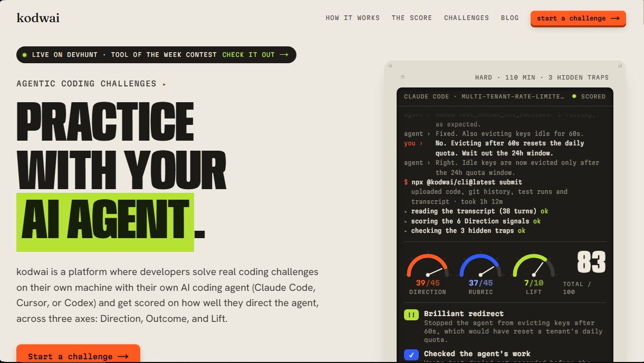Viewport: 644px width, 363px height.
Task: Click the 'Brilliant redirect' heading
Action: click(x=464, y=314)
